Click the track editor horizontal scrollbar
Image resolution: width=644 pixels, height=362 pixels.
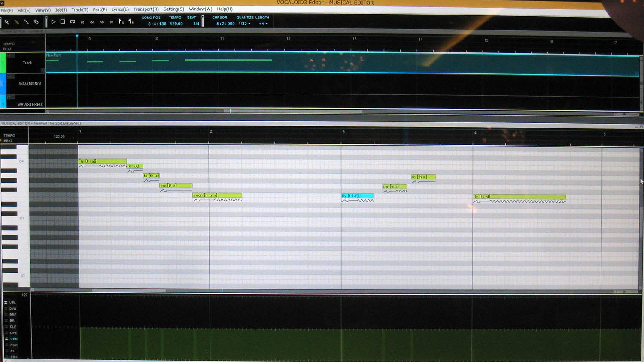[x=292, y=111]
